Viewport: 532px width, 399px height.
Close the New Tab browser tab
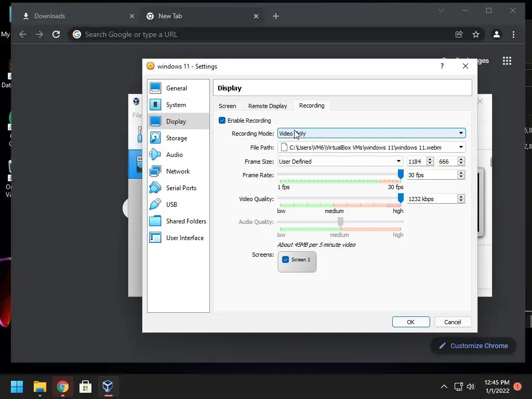tap(256, 16)
